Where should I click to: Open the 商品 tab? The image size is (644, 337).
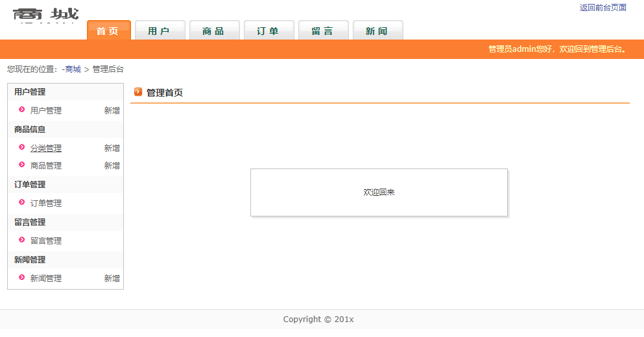tap(215, 30)
